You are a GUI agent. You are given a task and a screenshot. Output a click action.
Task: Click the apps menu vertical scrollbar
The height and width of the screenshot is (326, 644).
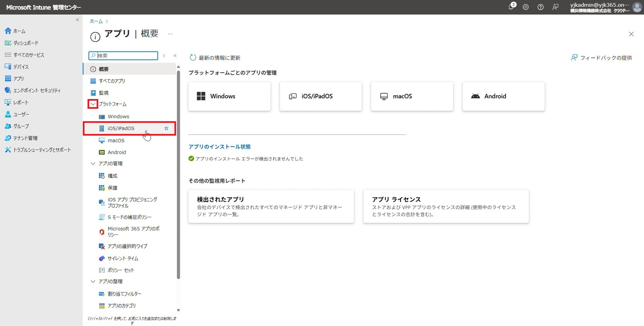point(178,175)
